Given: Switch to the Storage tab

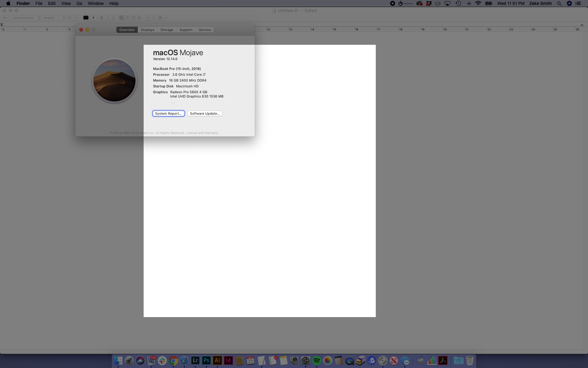Looking at the screenshot, I should [167, 30].
